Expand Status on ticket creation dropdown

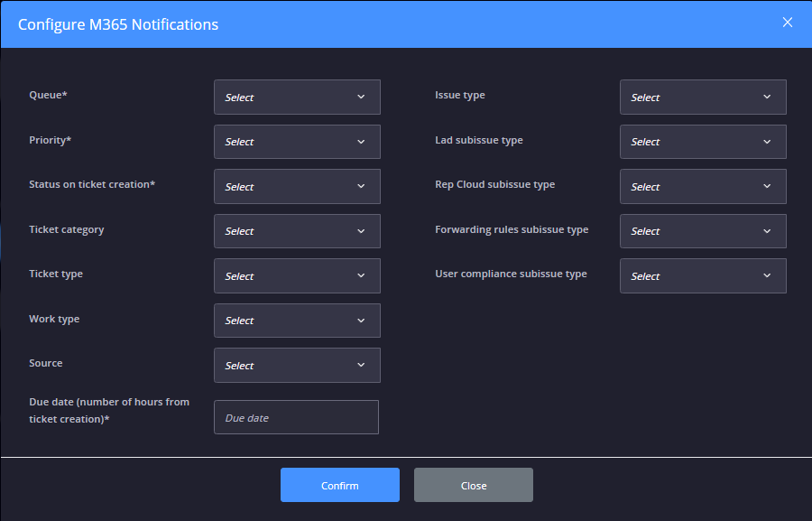297,186
